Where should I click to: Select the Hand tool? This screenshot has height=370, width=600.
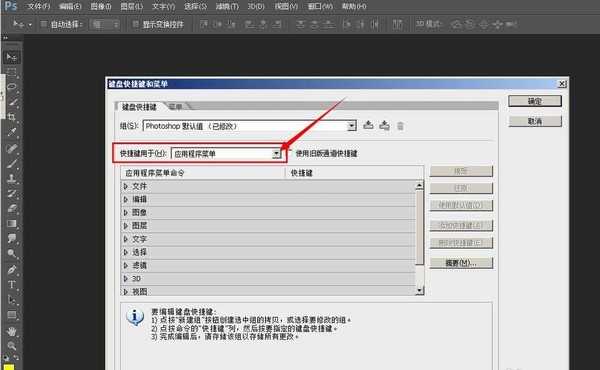pos(11,331)
